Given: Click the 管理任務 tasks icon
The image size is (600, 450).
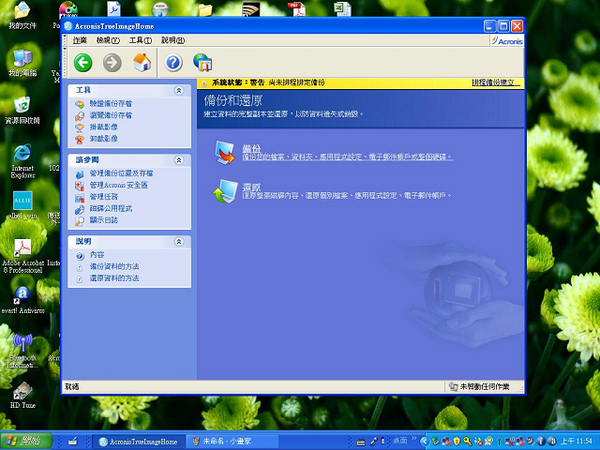Looking at the screenshot, I should click(80, 197).
